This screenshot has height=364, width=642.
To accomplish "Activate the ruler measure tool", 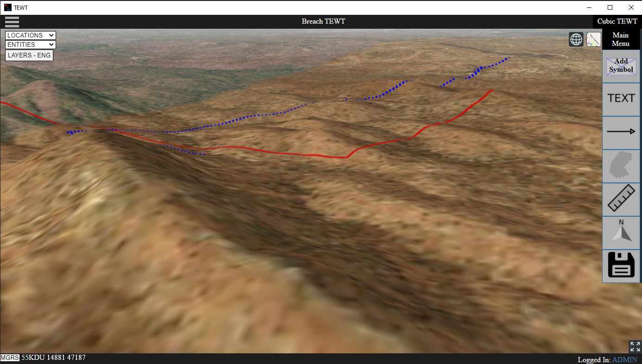I will pyautogui.click(x=621, y=199).
